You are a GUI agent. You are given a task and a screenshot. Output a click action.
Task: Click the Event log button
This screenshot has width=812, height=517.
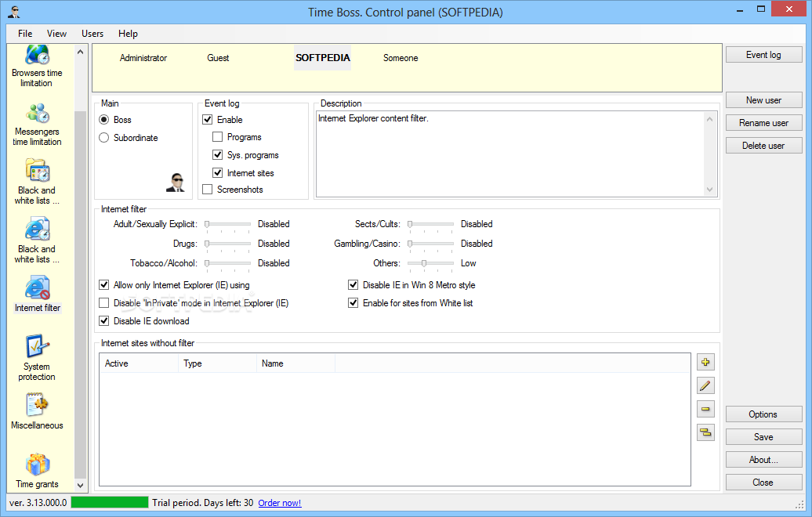tap(764, 55)
